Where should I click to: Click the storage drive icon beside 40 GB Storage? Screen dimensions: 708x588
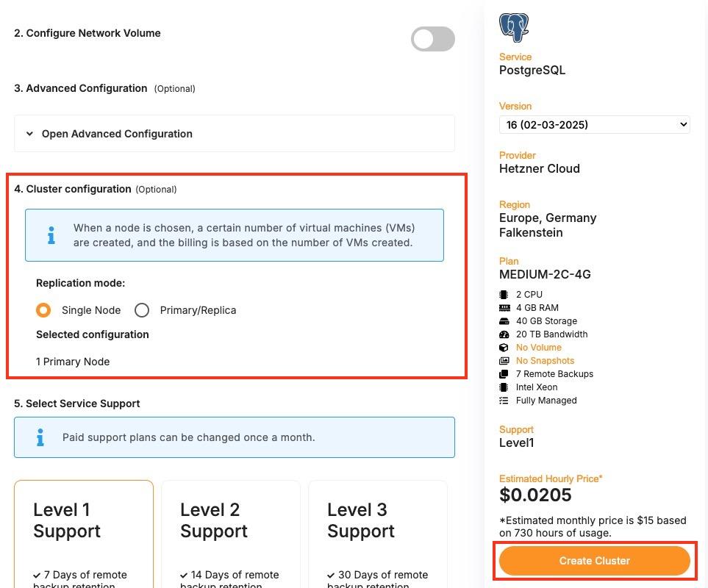(x=504, y=321)
